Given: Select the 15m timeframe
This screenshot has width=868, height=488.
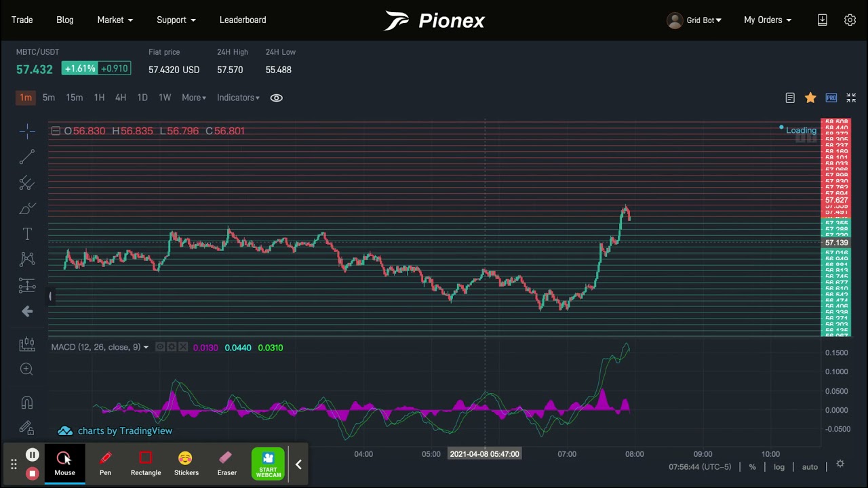Looking at the screenshot, I should pyautogui.click(x=75, y=98).
